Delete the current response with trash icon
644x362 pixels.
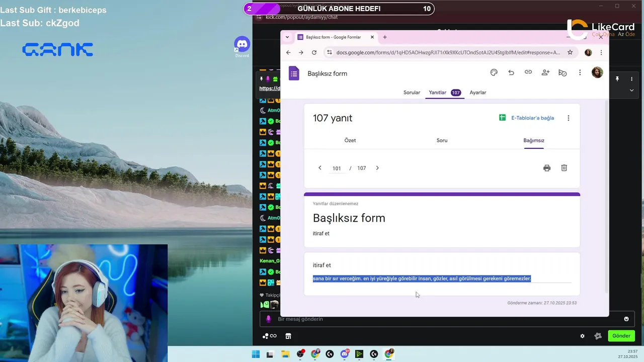564,168
